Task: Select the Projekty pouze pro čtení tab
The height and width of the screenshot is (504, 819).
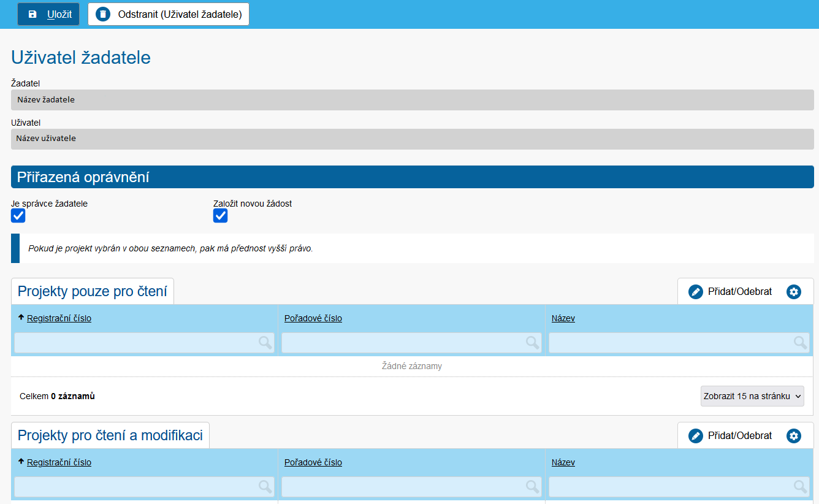Action: click(x=93, y=291)
